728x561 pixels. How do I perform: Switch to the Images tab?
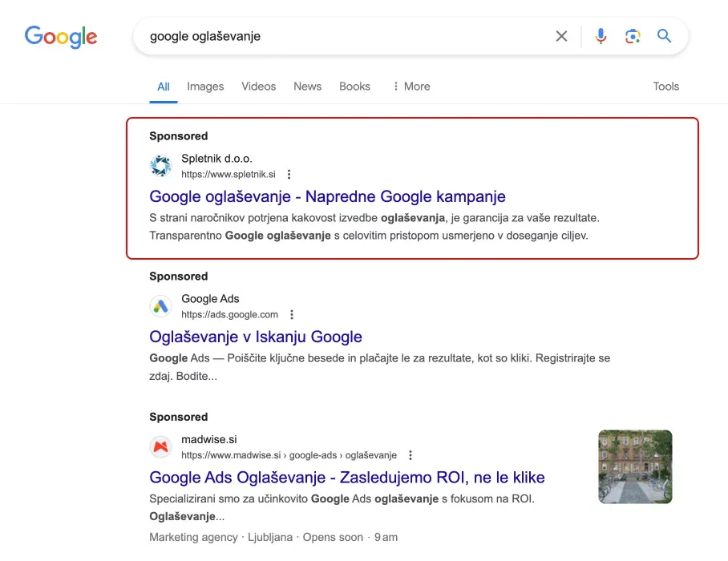205,87
